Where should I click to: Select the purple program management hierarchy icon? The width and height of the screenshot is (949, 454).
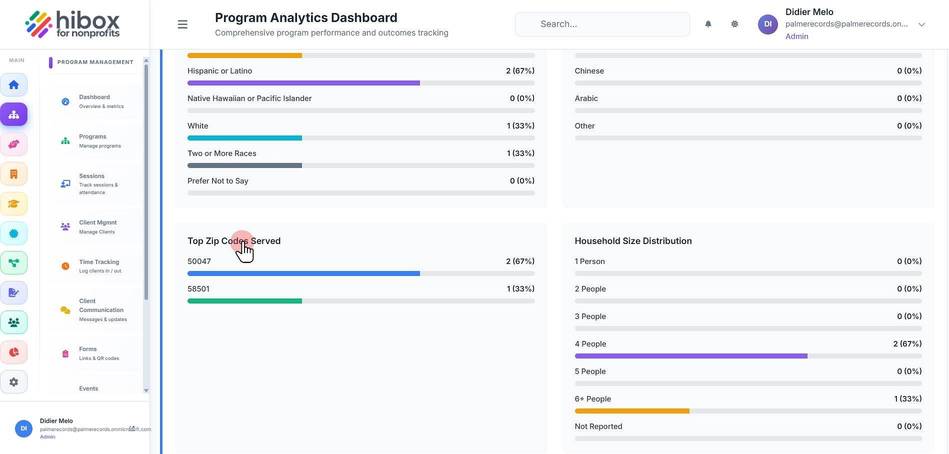13,114
